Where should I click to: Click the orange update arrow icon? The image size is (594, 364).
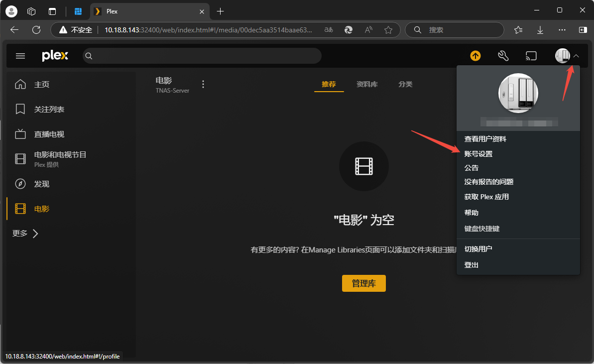pyautogui.click(x=475, y=56)
